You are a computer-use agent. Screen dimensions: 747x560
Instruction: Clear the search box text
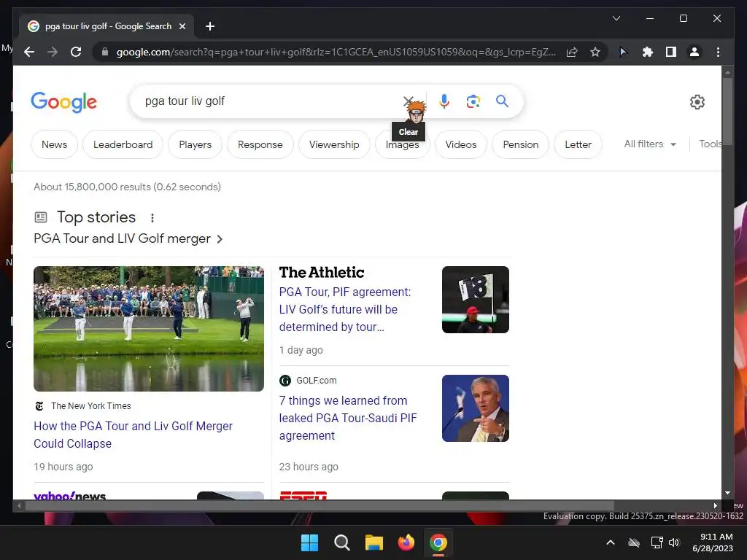point(409,101)
